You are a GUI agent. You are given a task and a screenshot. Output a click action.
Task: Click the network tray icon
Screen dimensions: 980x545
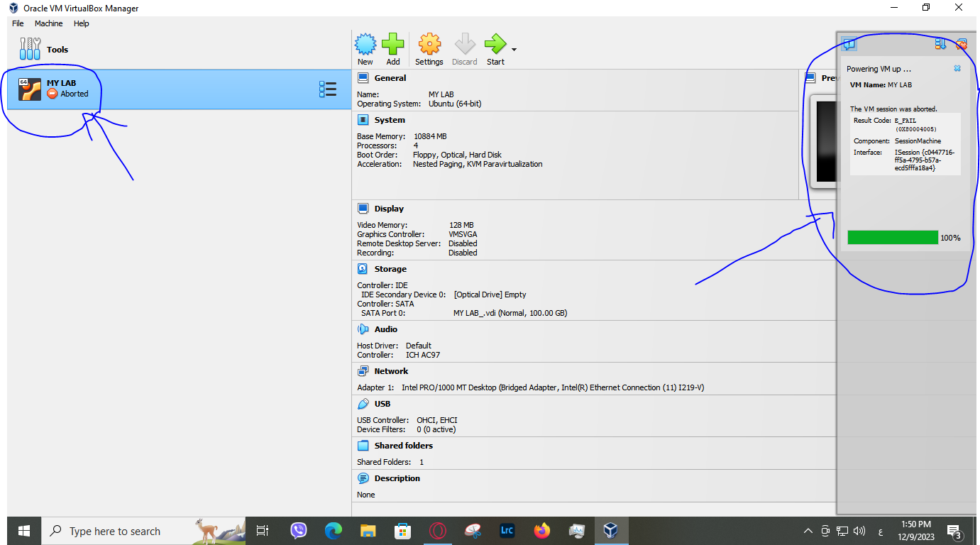pyautogui.click(x=842, y=531)
